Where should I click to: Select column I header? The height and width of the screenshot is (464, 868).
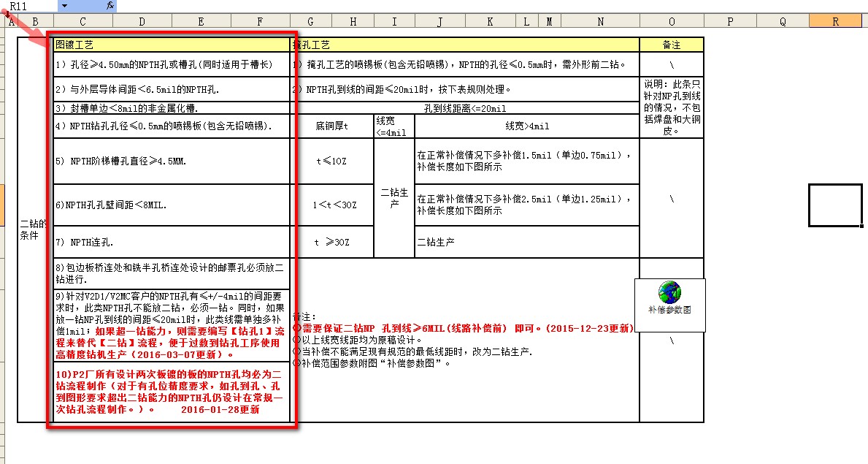click(394, 21)
